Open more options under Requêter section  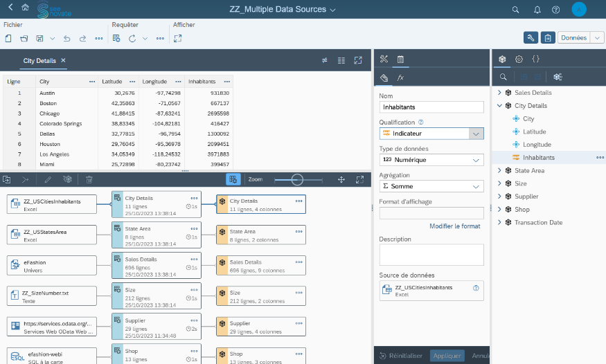coord(161,38)
